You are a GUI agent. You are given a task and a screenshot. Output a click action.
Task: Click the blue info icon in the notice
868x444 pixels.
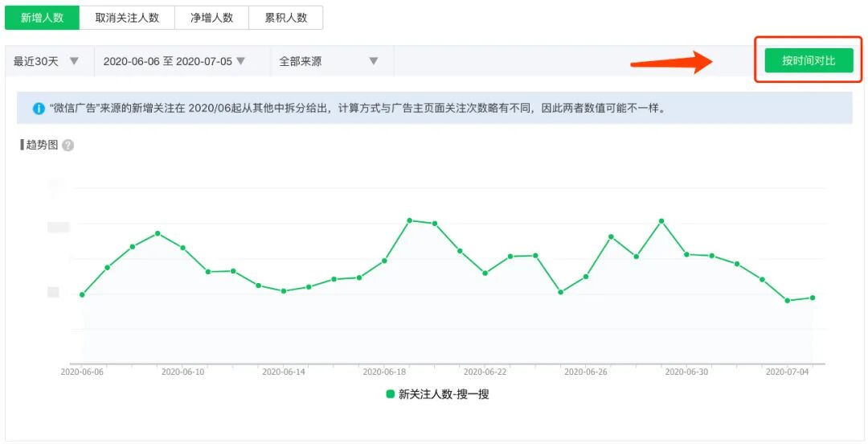39,108
